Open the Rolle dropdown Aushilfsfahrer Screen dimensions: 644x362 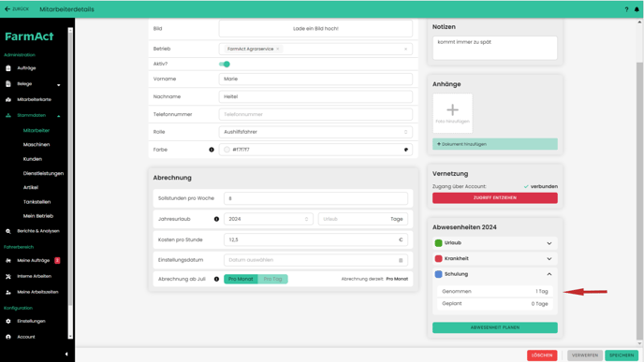point(315,132)
